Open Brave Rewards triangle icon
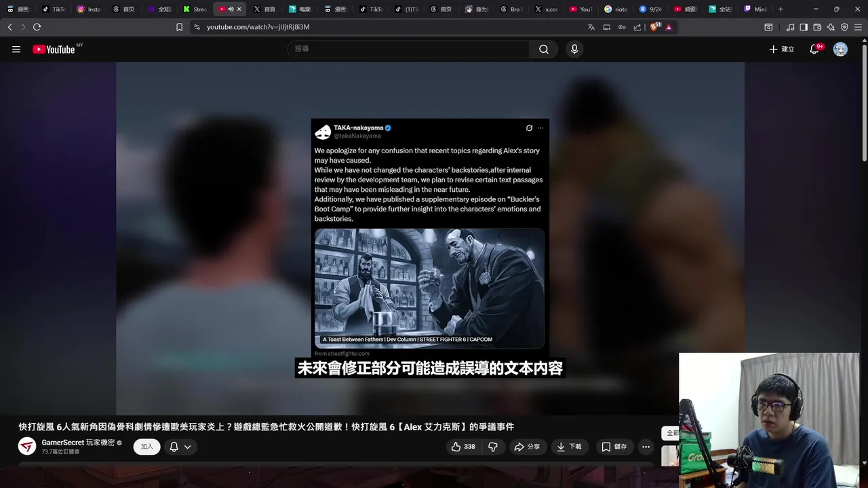868x488 pixels. pos(669,27)
